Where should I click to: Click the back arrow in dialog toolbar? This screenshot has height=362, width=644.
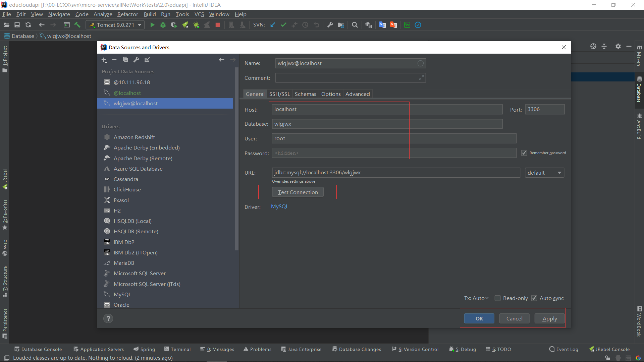pyautogui.click(x=221, y=60)
